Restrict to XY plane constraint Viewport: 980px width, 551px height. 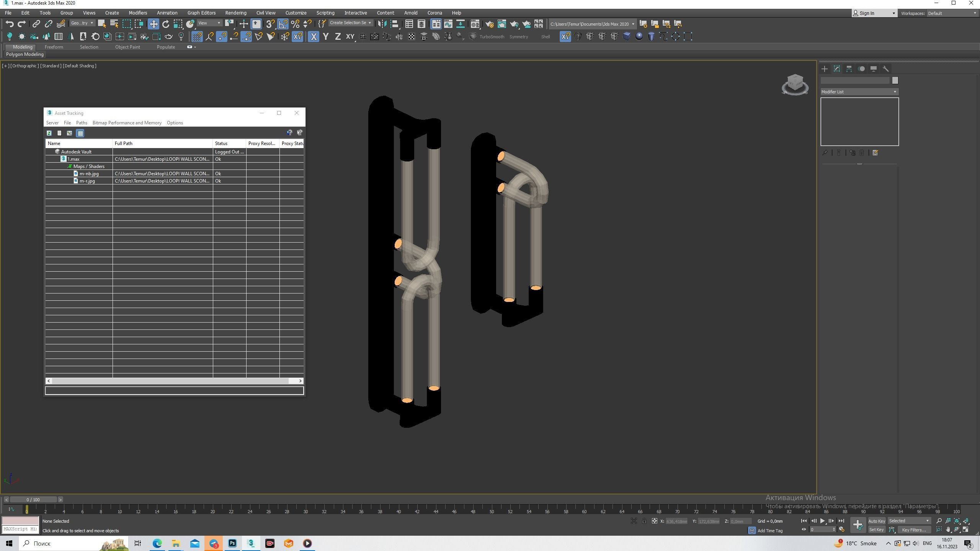[350, 37]
